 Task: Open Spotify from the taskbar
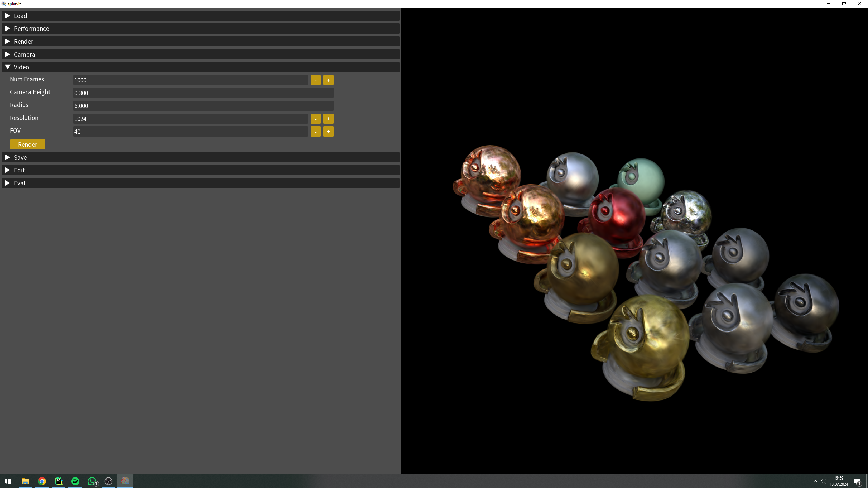pos(75,481)
